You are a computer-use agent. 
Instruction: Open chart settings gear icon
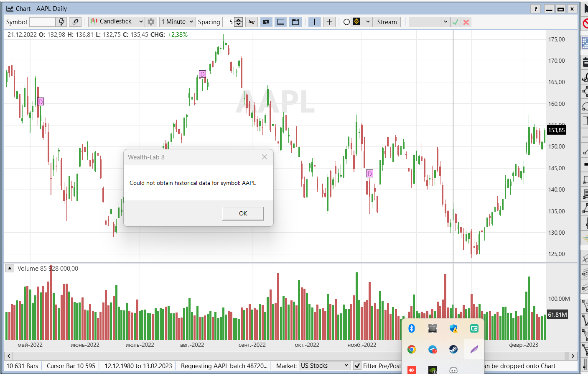(x=151, y=22)
